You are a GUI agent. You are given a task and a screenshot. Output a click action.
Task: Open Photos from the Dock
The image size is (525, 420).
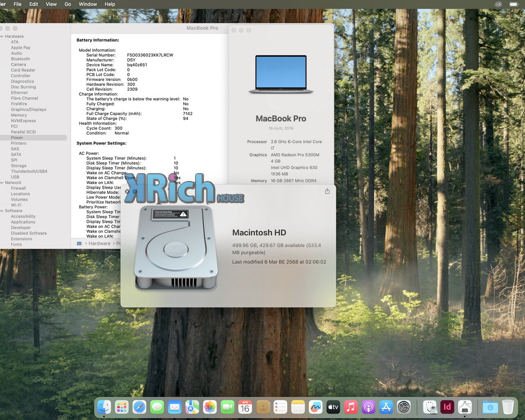(210, 407)
